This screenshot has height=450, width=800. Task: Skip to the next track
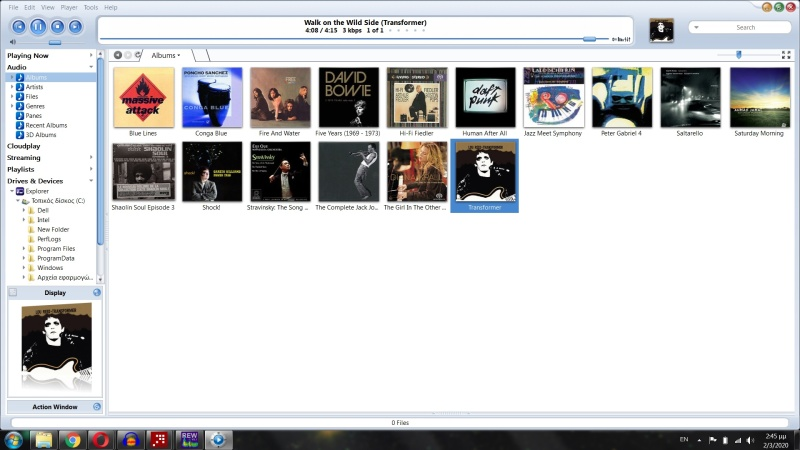(x=75, y=27)
